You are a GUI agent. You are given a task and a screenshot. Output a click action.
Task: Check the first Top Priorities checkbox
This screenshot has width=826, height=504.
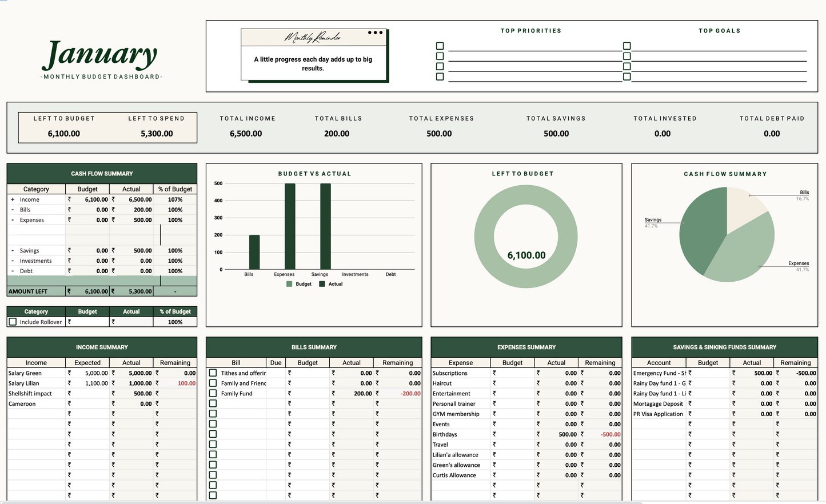pyautogui.click(x=440, y=46)
